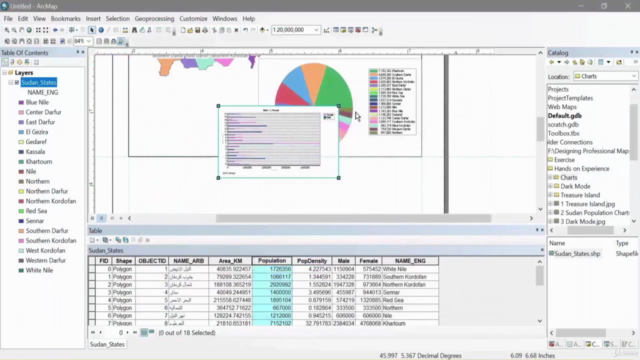
Task: Activate the Select Elements arrow tool
Action: (x=92, y=30)
